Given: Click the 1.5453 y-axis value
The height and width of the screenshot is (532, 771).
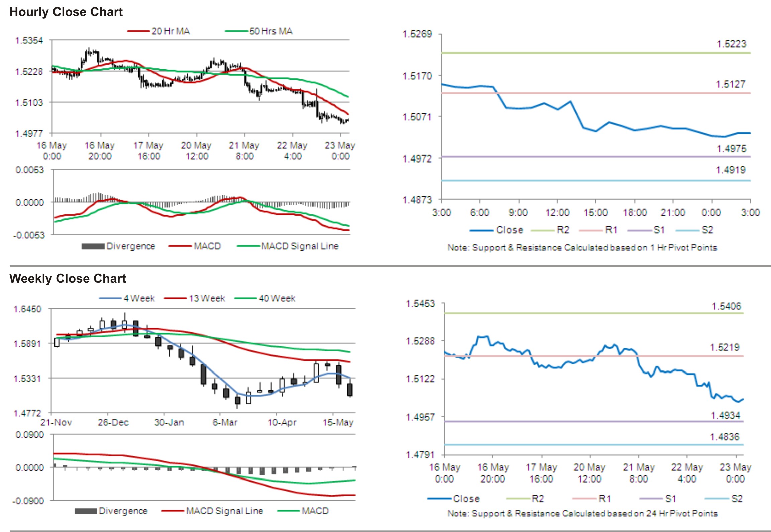Looking at the screenshot, I should coord(420,304).
